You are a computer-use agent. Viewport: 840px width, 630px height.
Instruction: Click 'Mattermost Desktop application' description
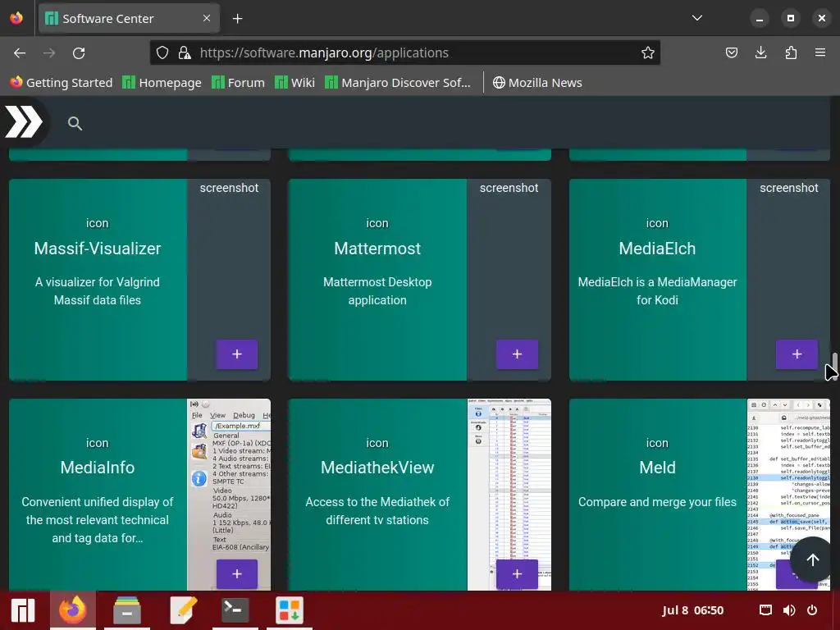click(x=377, y=291)
